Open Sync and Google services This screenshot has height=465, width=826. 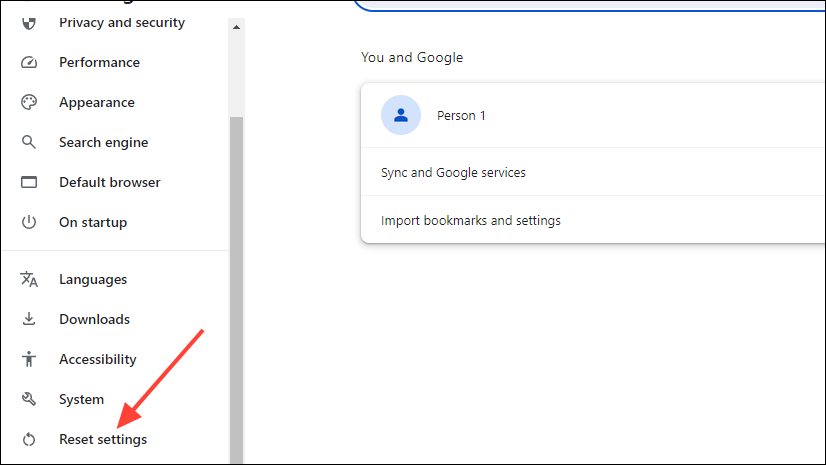(593, 172)
